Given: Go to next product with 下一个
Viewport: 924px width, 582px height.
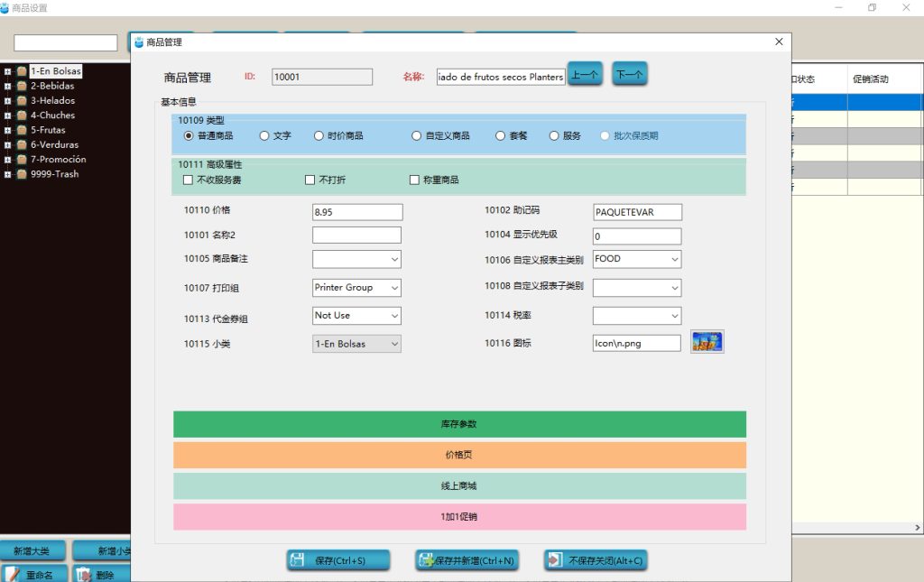Looking at the screenshot, I should tap(629, 74).
